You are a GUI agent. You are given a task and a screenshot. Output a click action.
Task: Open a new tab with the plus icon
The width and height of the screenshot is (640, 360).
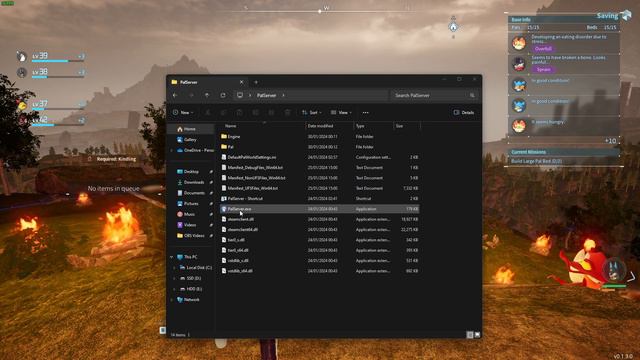coord(256,82)
